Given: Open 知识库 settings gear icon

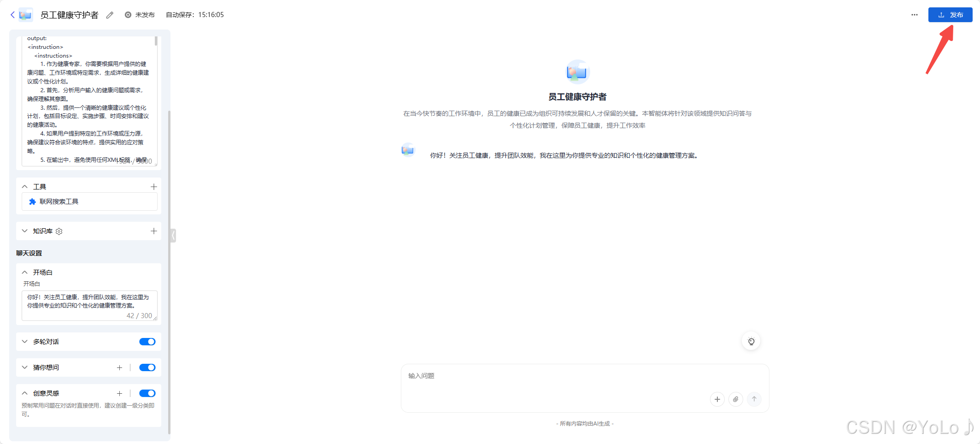Looking at the screenshot, I should tap(59, 231).
